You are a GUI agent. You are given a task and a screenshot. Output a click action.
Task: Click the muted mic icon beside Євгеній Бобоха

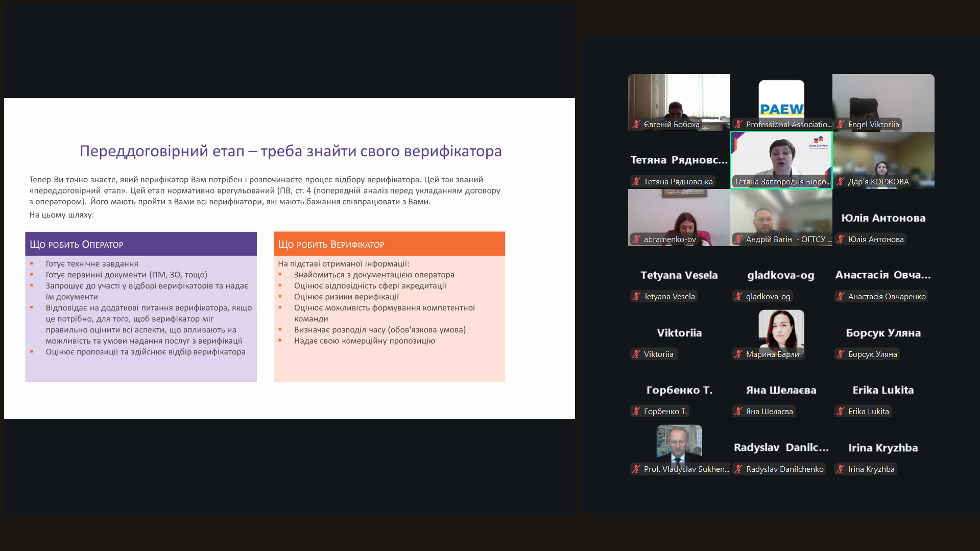pos(636,124)
